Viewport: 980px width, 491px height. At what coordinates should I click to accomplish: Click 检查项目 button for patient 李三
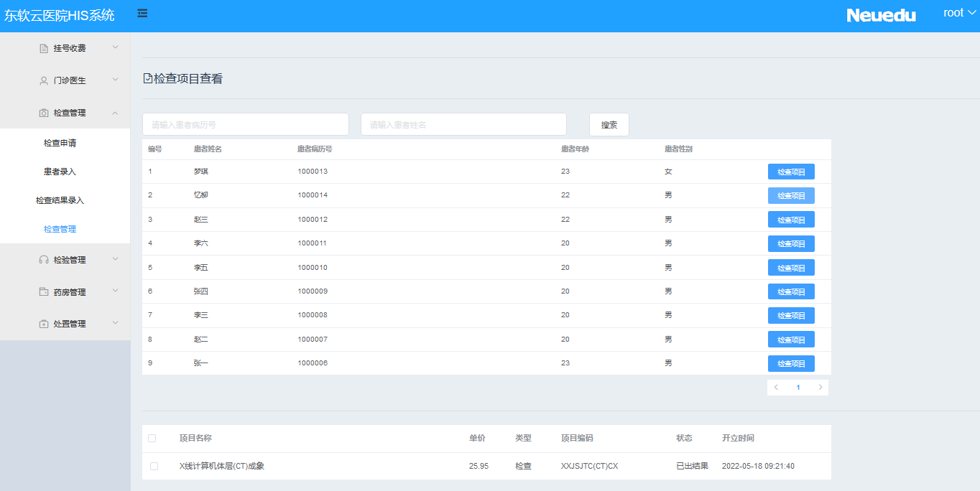[x=791, y=315]
